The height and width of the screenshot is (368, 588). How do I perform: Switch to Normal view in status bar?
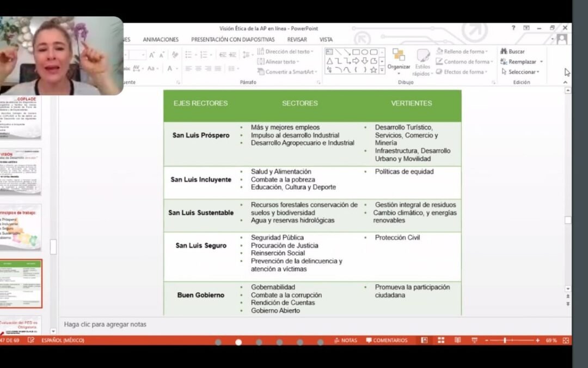click(424, 340)
